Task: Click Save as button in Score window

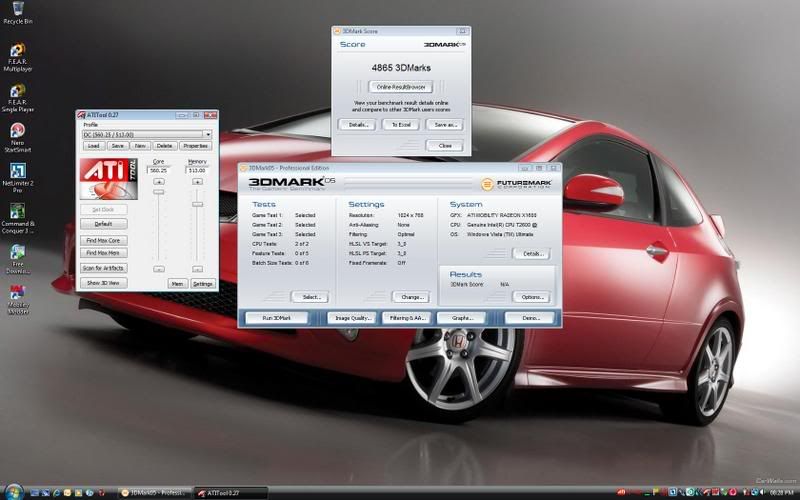Action: (444, 124)
